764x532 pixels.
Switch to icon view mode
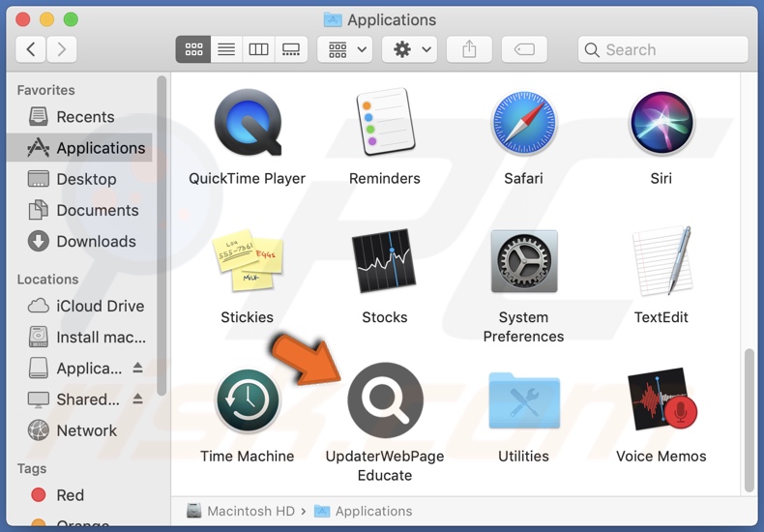pyautogui.click(x=192, y=49)
